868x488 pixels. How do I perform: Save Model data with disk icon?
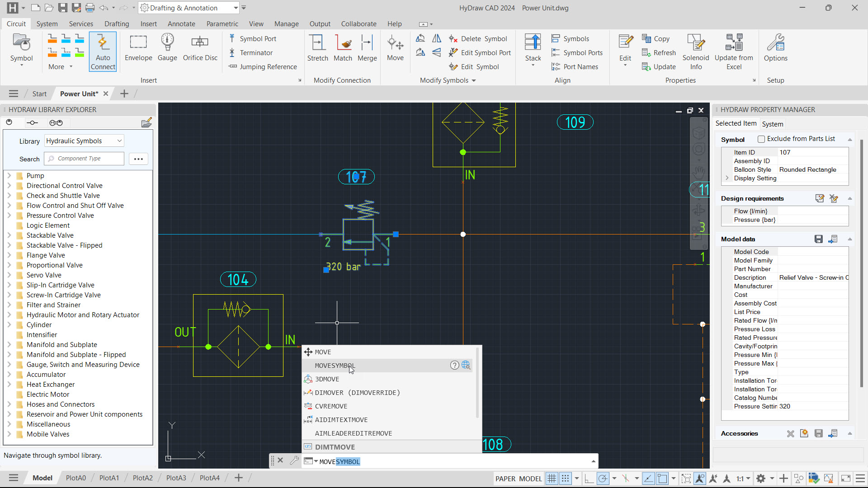pyautogui.click(x=819, y=239)
